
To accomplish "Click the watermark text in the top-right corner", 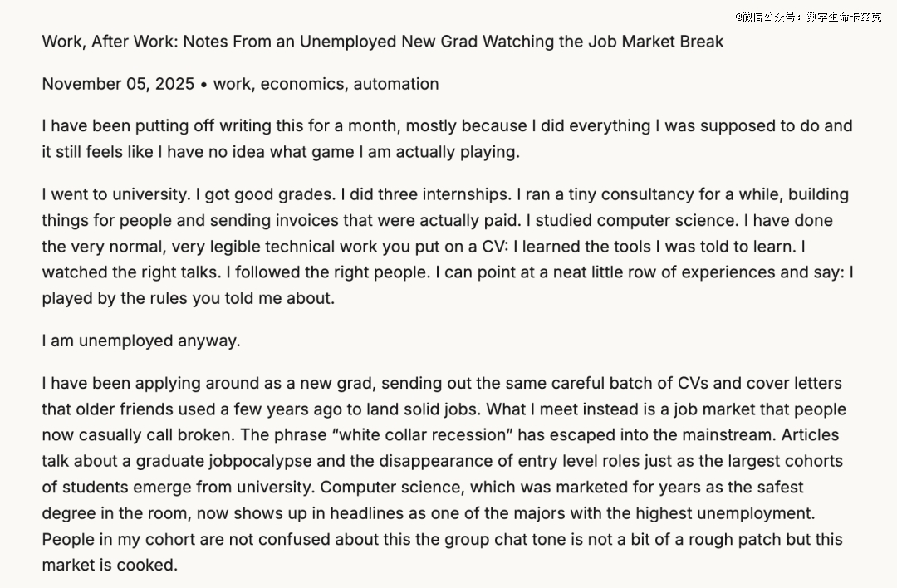I will 806,17.
